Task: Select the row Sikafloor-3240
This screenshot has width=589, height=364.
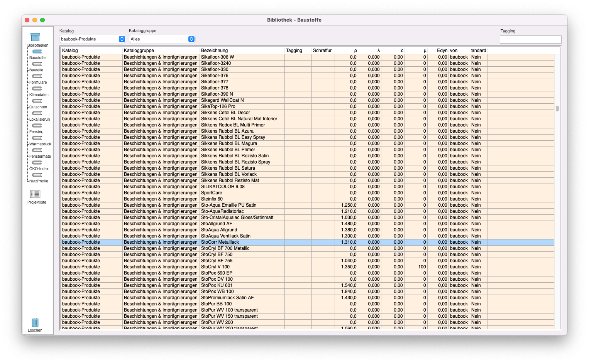Action: click(308, 63)
